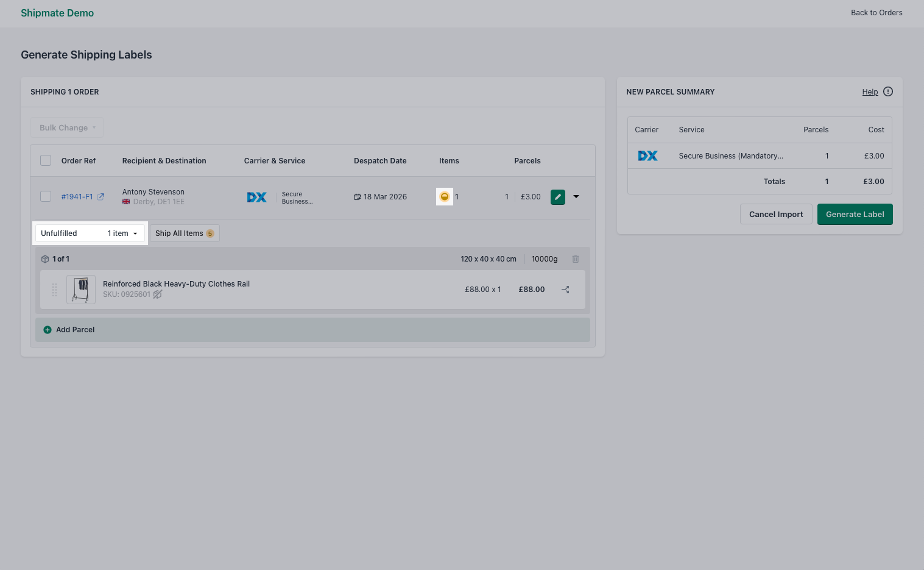Image resolution: width=924 pixels, height=570 pixels.
Task: Click the drag handle on the clothes rail row
Action: [x=54, y=290]
